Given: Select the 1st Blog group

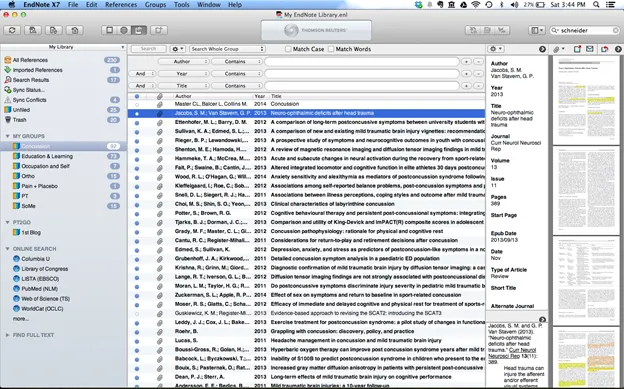Looking at the screenshot, I should pos(31,233).
